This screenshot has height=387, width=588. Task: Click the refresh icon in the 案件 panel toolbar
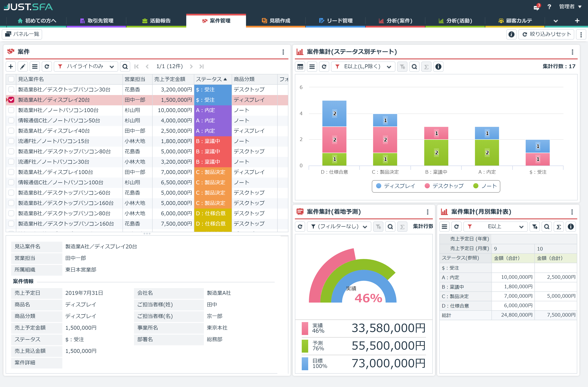pyautogui.click(x=47, y=67)
